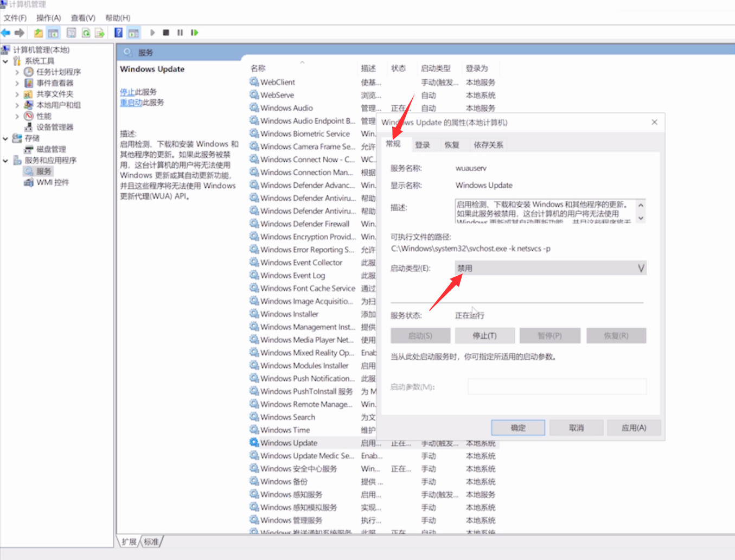Click the 启动参数 input field
735x560 pixels.
[x=557, y=387]
